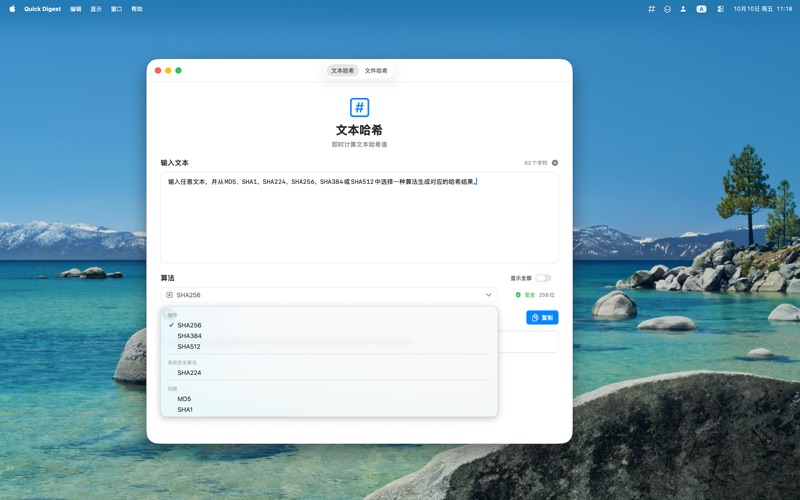The image size is (800, 500).
Task: Click the algorithm icon beside SHA256 field
Action: pos(169,295)
